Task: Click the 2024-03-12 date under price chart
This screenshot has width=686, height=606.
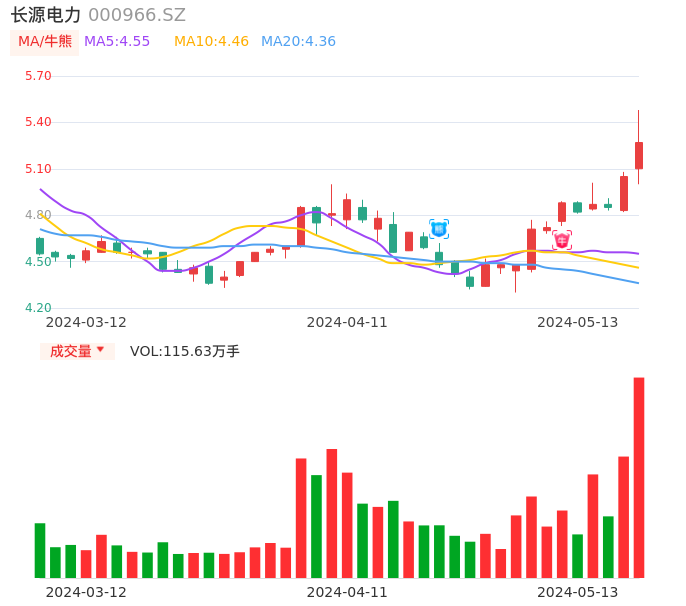Action: [x=86, y=322]
